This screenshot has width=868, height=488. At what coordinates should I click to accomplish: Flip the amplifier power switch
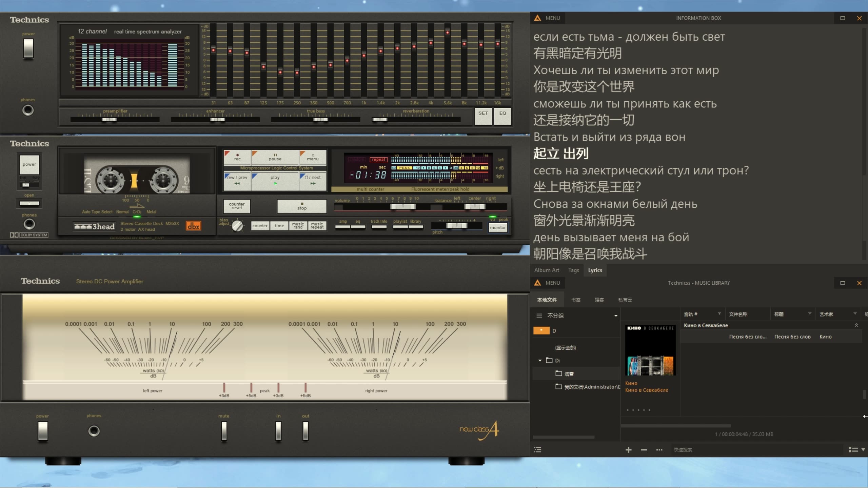[x=43, y=431]
